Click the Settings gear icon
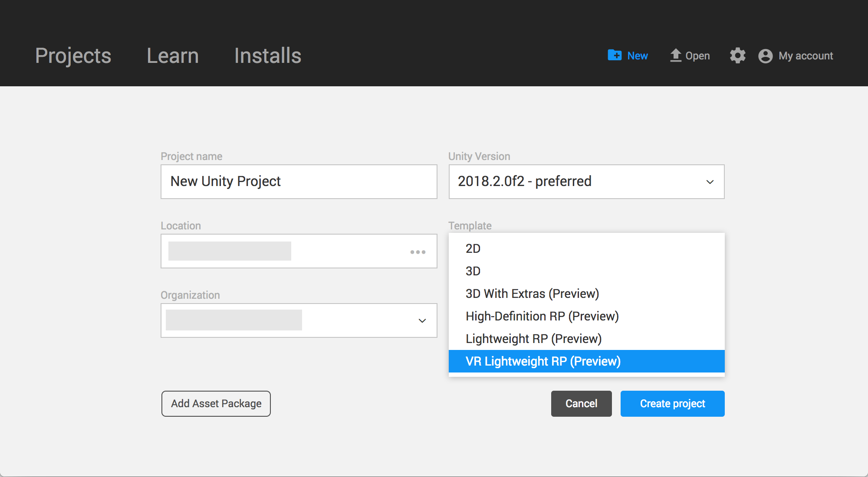 coord(737,55)
